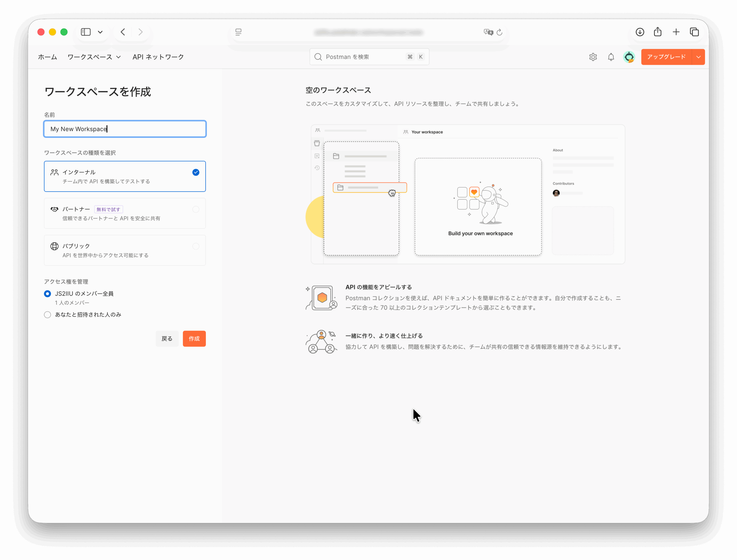Click the user avatar icon
The height and width of the screenshot is (560, 737).
(629, 57)
